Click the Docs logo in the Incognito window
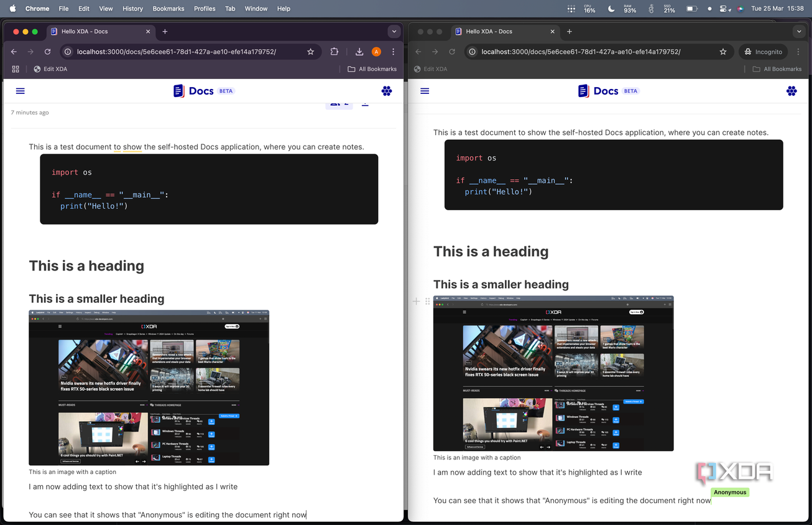This screenshot has width=812, height=525. pos(609,91)
